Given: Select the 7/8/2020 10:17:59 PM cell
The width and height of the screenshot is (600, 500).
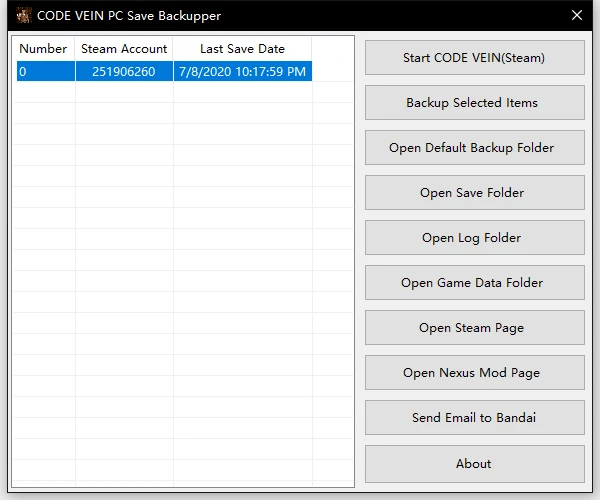Looking at the screenshot, I should pyautogui.click(x=243, y=71).
